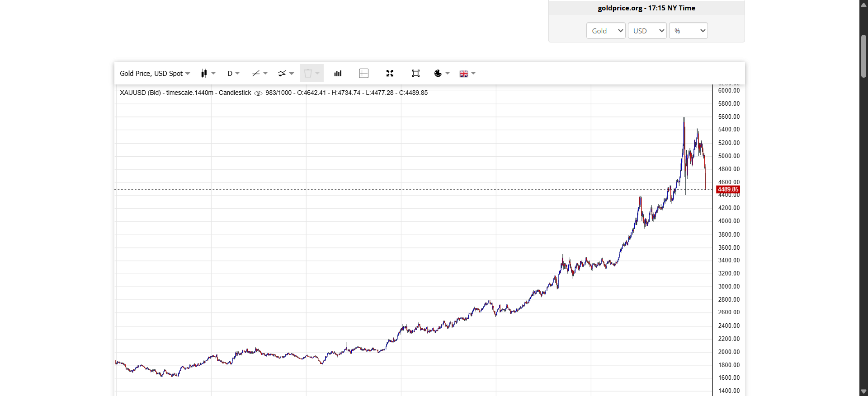Open the color palette theme menu

pyautogui.click(x=442, y=73)
